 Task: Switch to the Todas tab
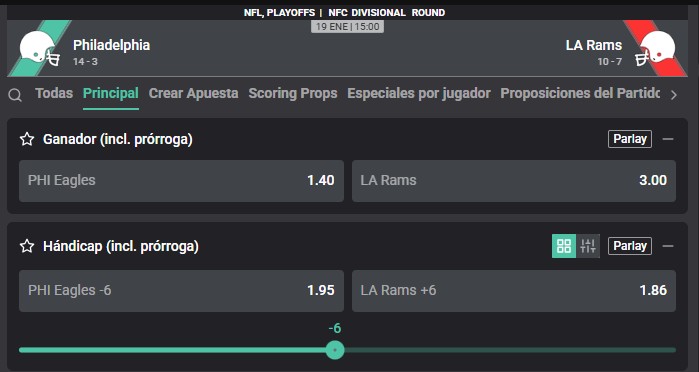point(54,93)
